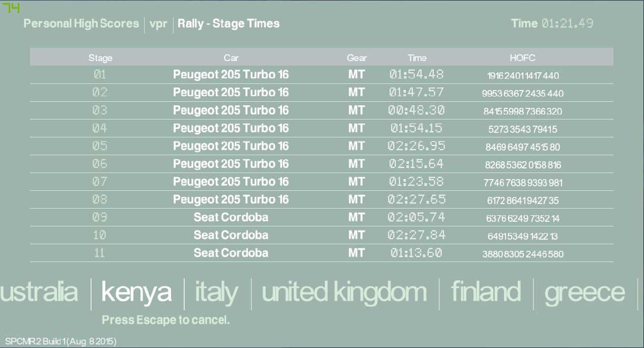Click the Gear column header
This screenshot has height=348, width=644.
356,58
